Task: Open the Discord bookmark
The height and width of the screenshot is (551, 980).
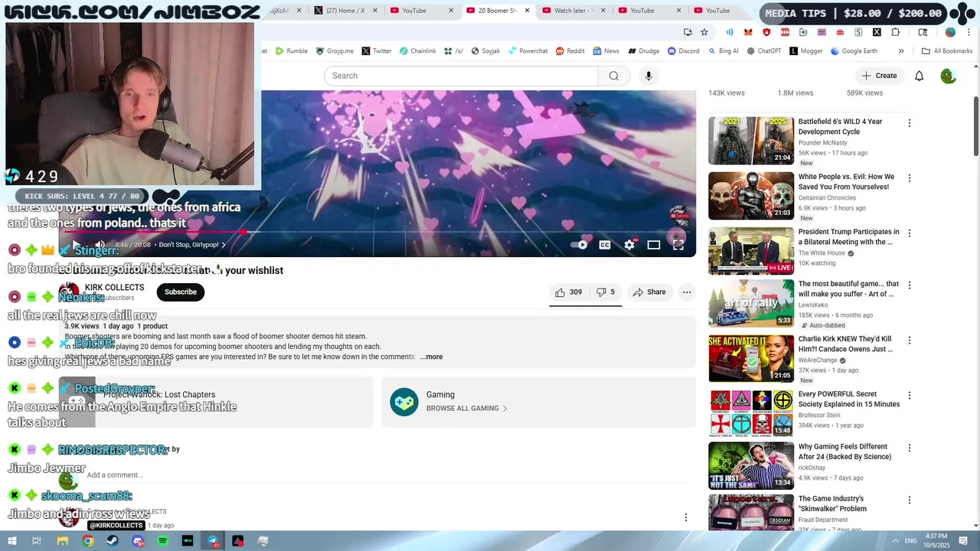Action: (x=684, y=51)
